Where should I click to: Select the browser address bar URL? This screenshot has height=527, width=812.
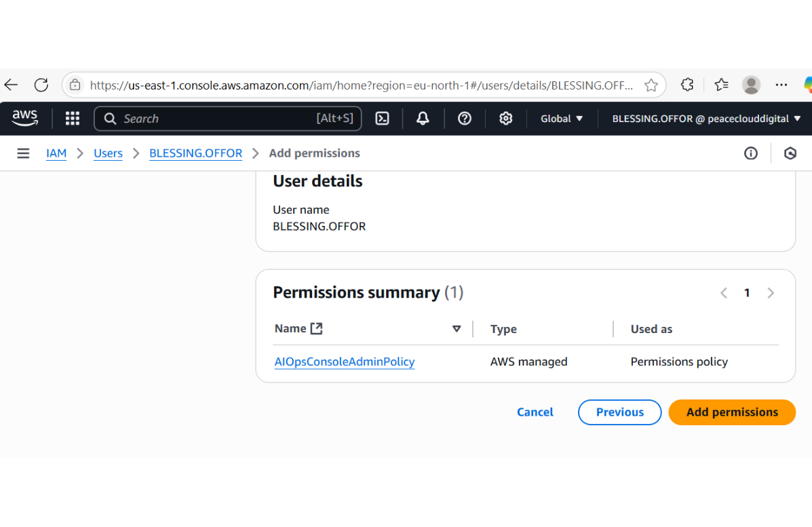[361, 85]
